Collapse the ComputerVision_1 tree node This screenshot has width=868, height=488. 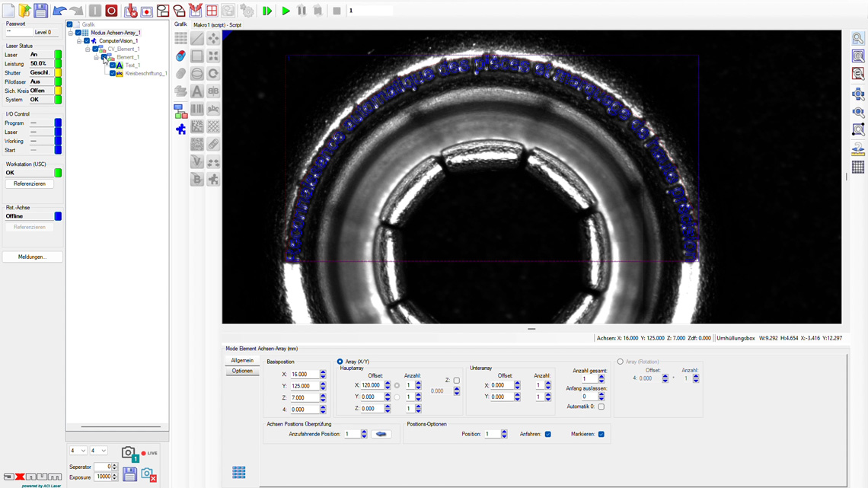[79, 41]
